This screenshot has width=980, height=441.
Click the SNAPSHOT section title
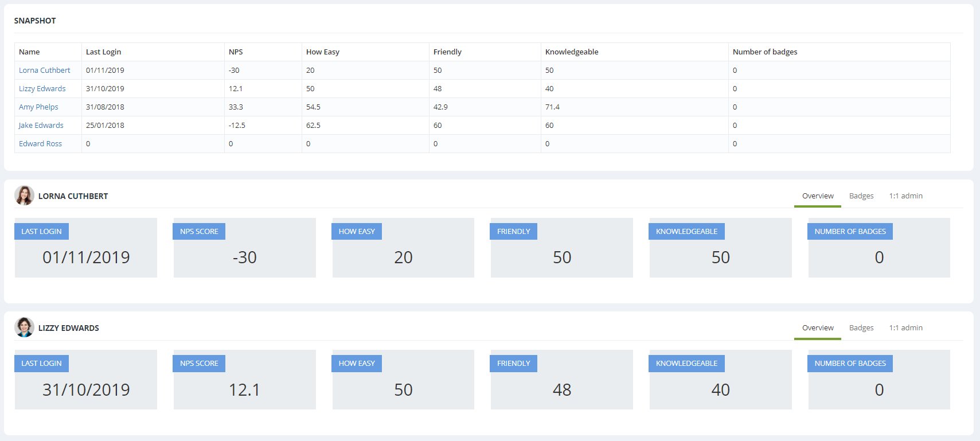coord(35,21)
